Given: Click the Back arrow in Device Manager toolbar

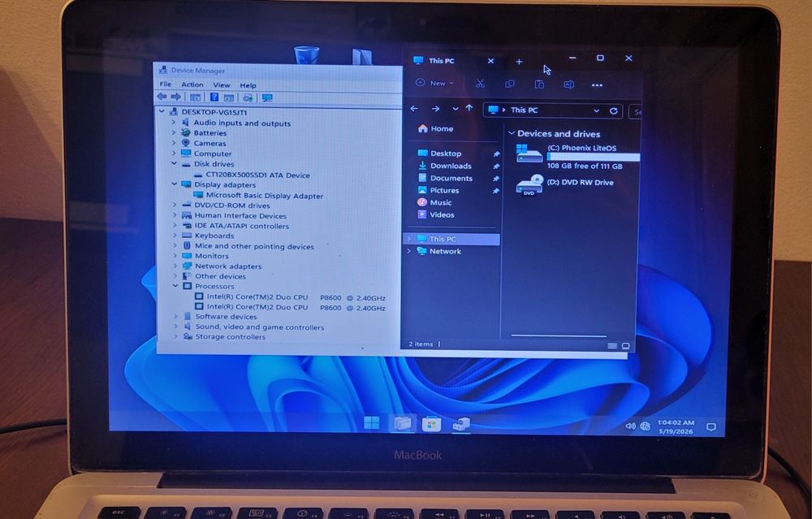Looking at the screenshot, I should [x=162, y=97].
